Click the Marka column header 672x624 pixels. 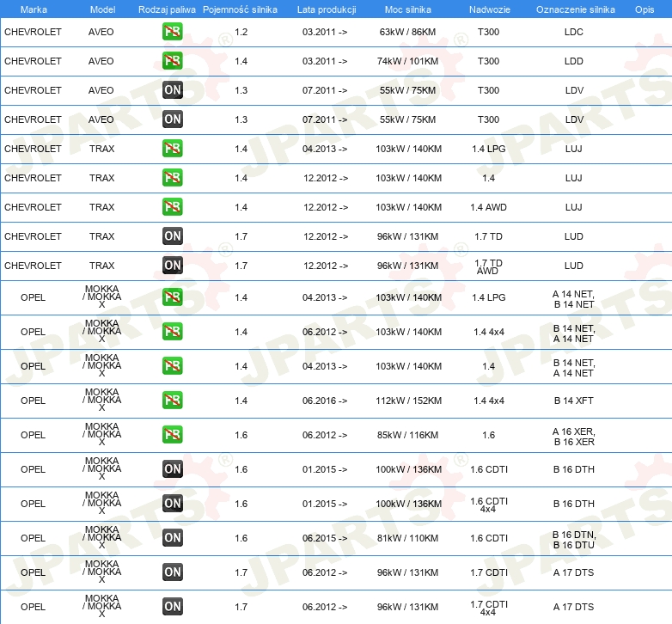(34, 9)
